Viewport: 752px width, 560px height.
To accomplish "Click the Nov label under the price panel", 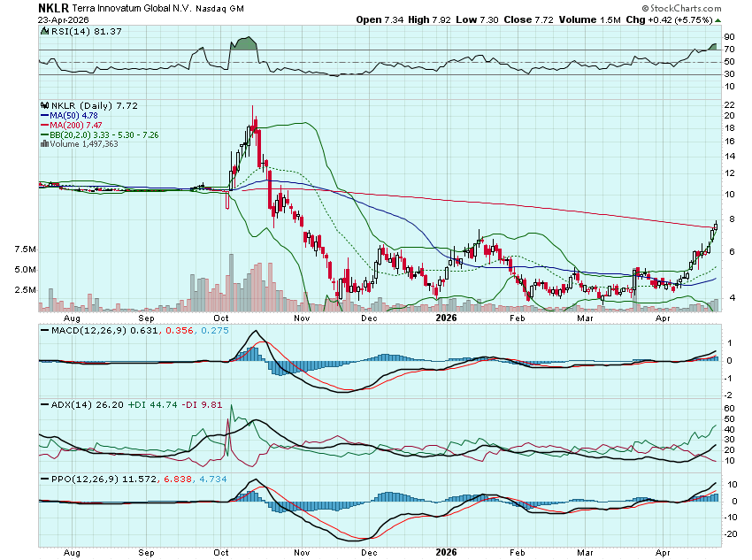I will pos(302,318).
